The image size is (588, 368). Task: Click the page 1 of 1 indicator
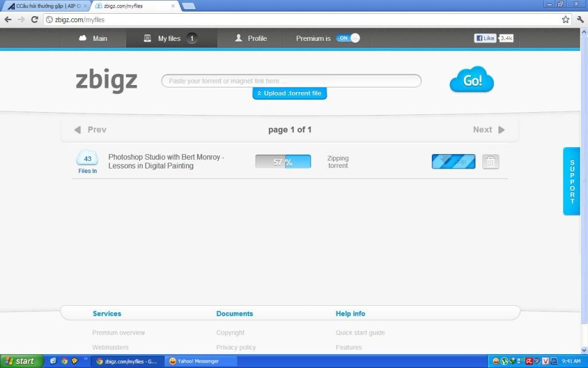pyautogui.click(x=290, y=129)
